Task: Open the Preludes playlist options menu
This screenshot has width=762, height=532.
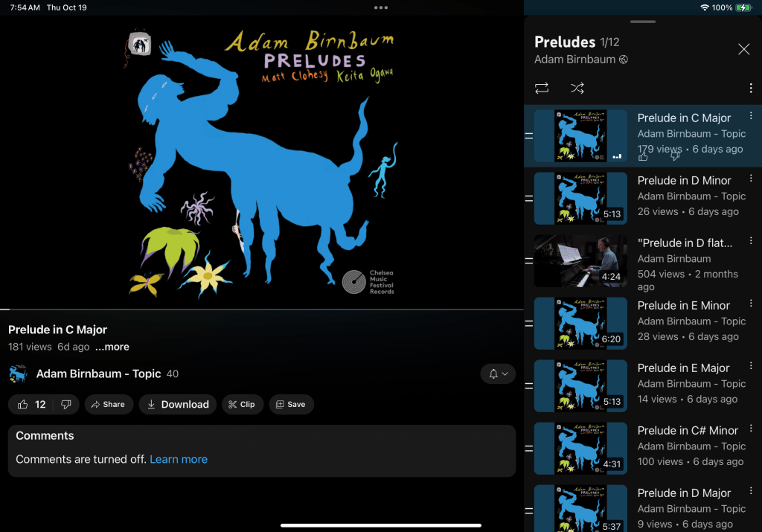Action: coord(751,89)
